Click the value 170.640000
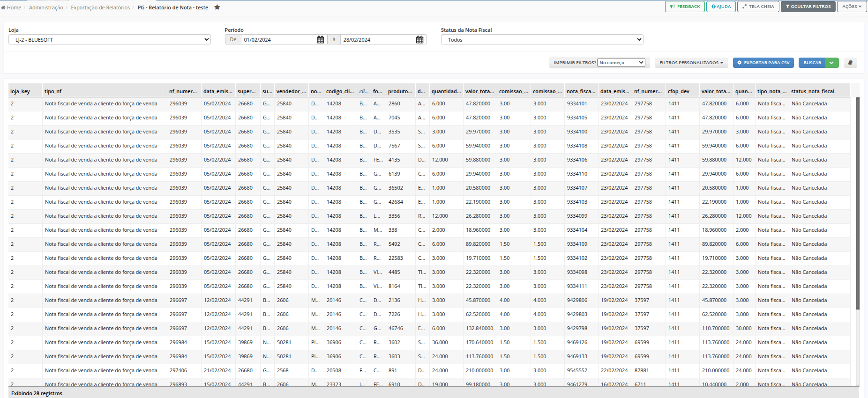This screenshot has height=398, width=868. (479, 342)
